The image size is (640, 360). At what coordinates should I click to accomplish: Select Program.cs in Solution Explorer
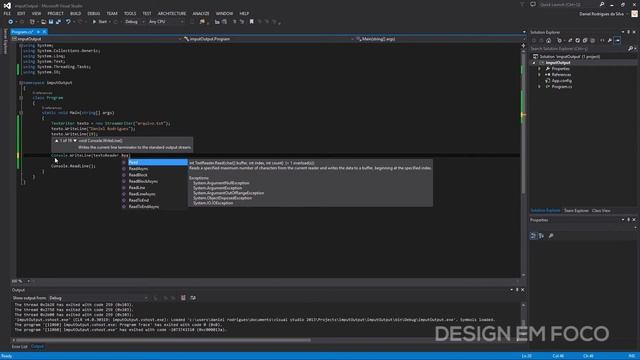click(x=562, y=87)
